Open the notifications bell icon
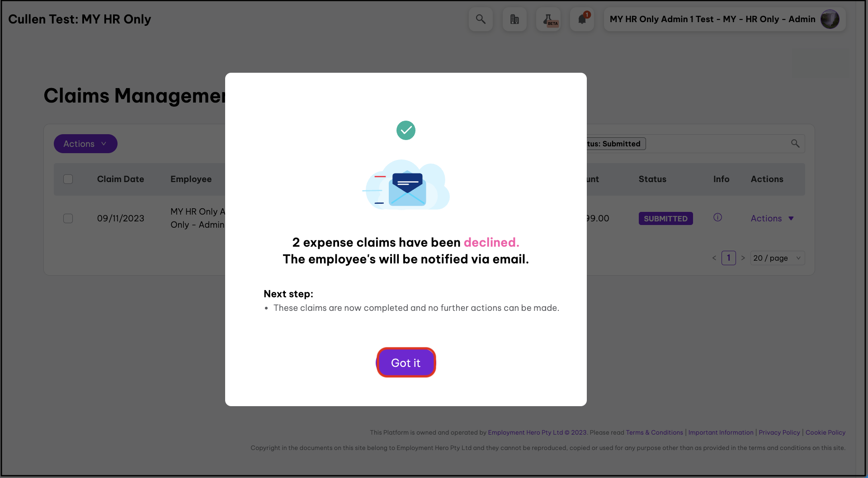868x478 pixels. [x=582, y=19]
